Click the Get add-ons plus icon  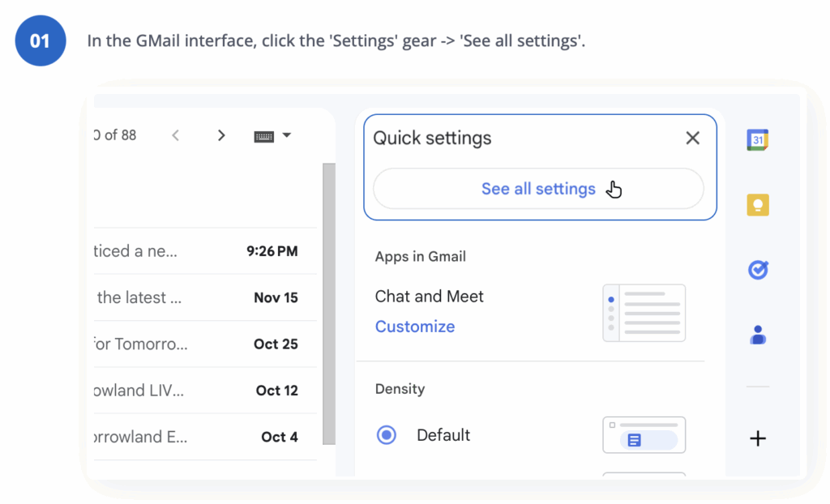(757, 438)
